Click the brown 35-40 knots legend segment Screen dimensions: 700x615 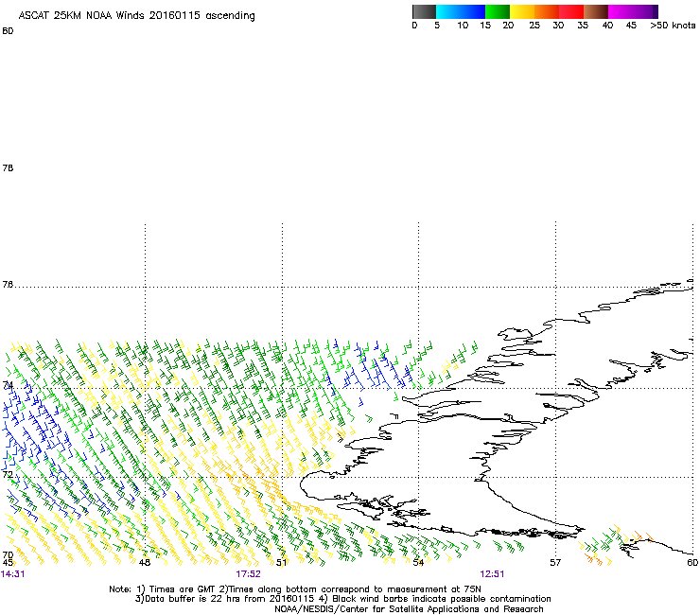[596, 11]
